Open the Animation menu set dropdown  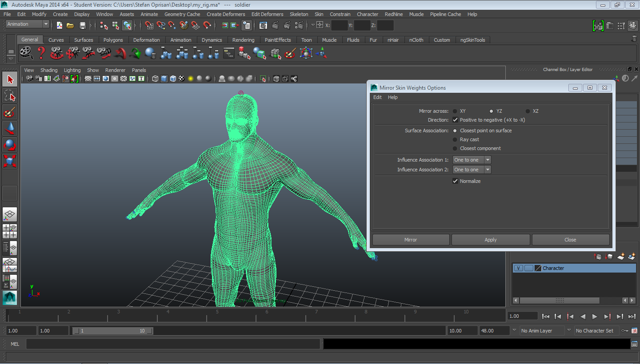tap(28, 24)
